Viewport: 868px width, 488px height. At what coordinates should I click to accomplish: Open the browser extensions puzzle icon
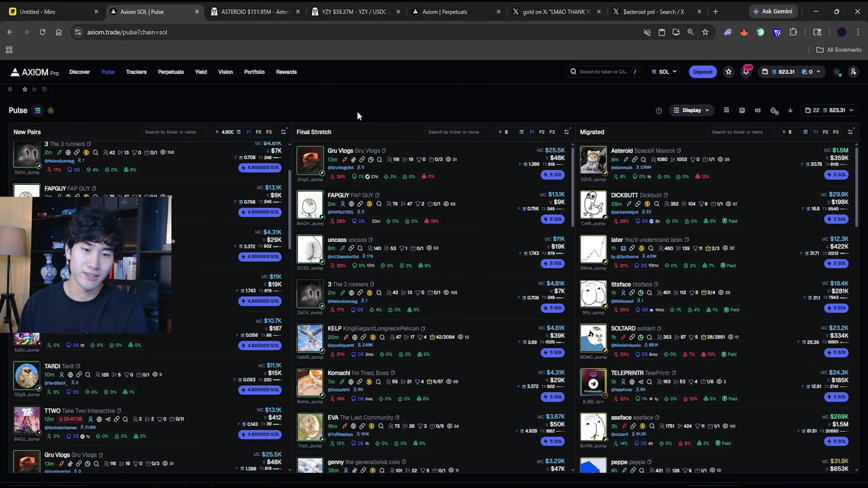pos(793,32)
